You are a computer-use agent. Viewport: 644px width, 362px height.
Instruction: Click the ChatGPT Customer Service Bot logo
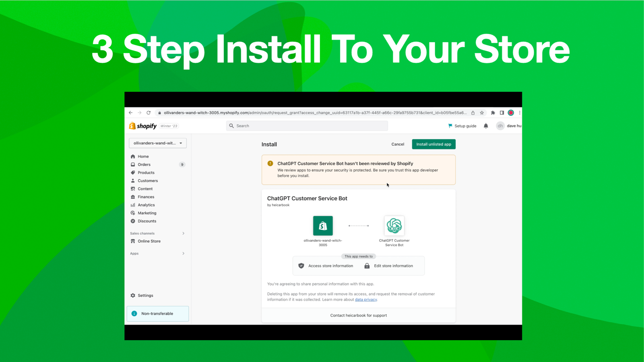click(x=394, y=226)
